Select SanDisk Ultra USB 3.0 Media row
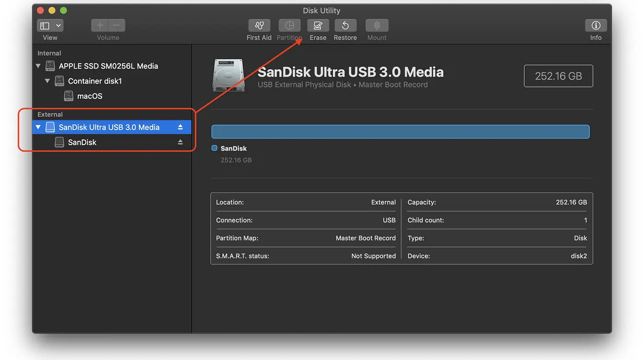644x360 pixels. coord(112,127)
